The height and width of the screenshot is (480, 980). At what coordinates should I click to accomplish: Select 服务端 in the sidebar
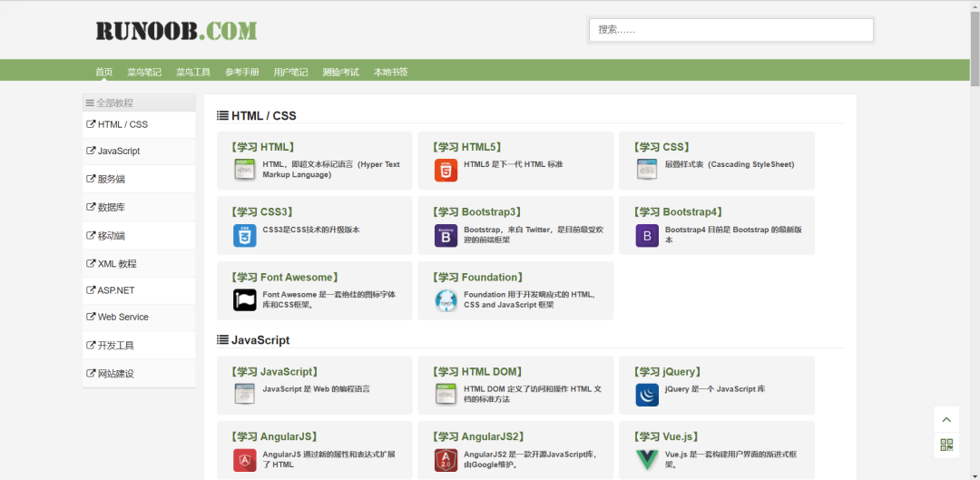click(x=139, y=179)
